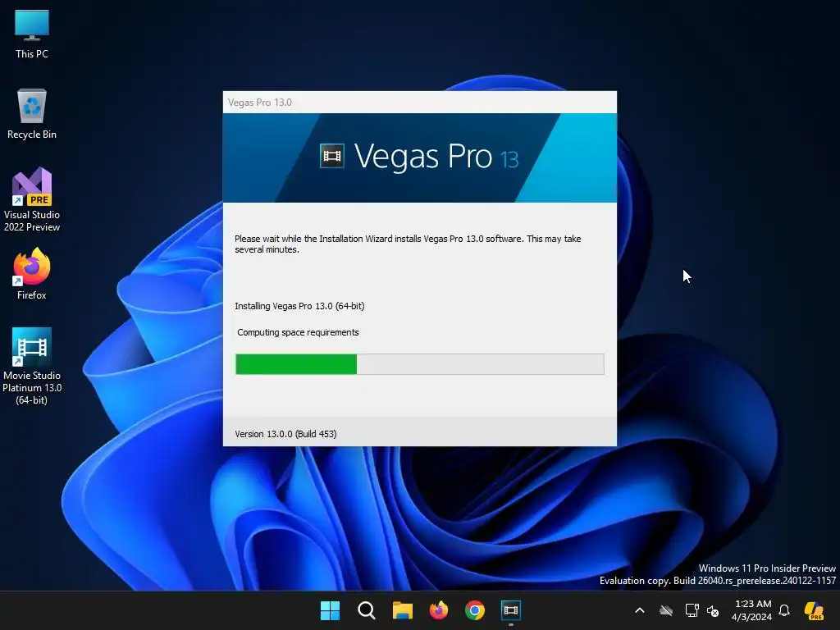This screenshot has height=630, width=840.
Task: Select the Firefox desktop shortcut
Action: 32,274
